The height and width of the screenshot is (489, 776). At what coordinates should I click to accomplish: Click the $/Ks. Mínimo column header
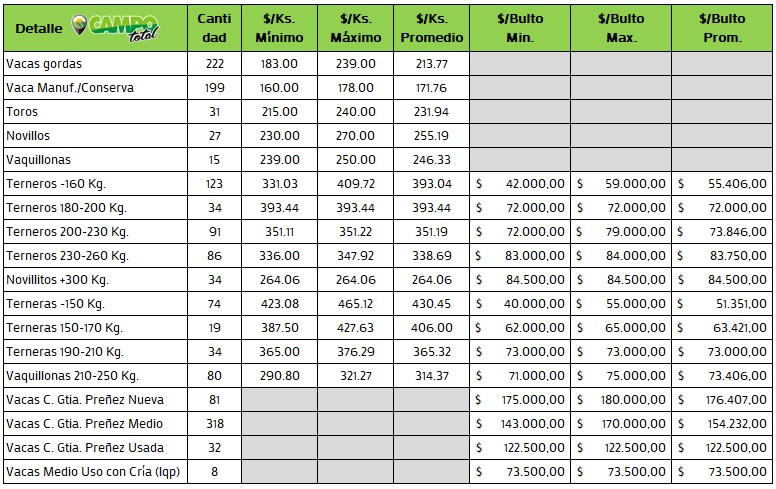(280, 28)
